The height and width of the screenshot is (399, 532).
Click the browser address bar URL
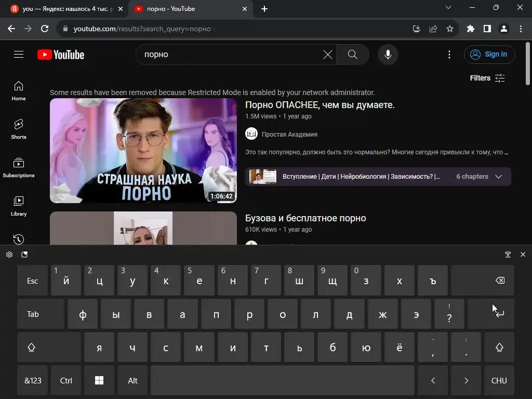click(x=142, y=29)
